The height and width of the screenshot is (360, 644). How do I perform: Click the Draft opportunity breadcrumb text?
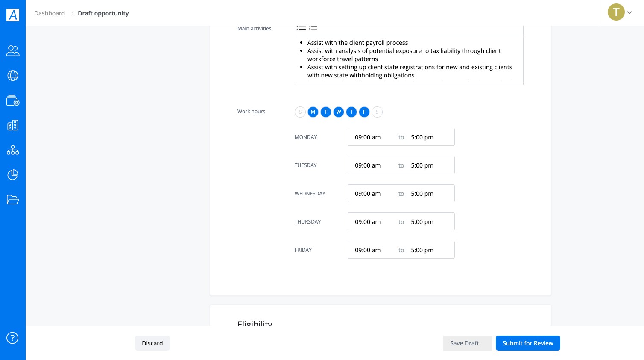(103, 13)
